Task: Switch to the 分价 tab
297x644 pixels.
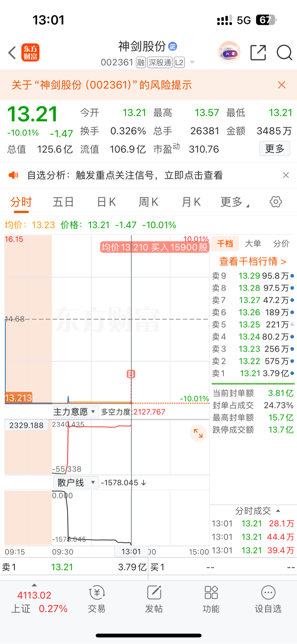Action: click(x=281, y=244)
